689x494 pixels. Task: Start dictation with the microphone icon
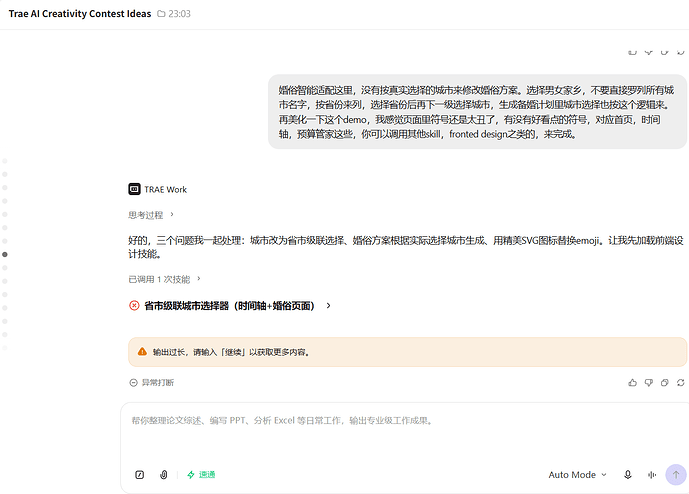point(628,475)
